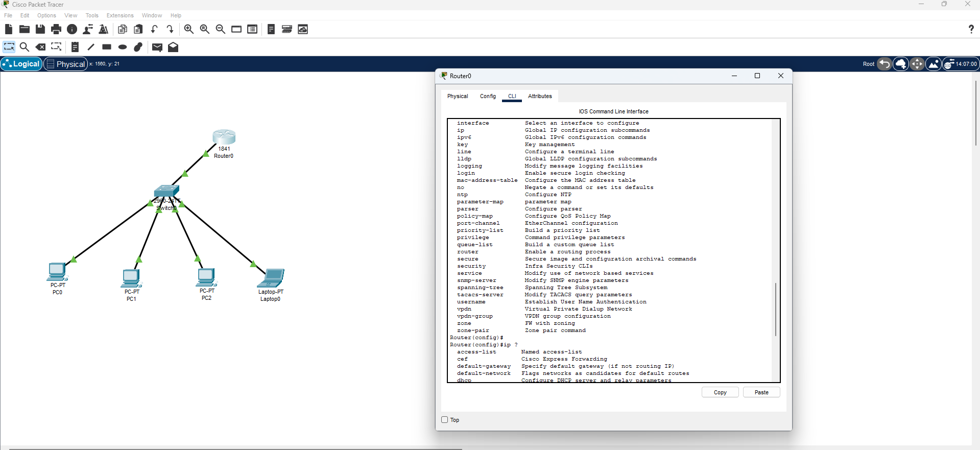Redo the last action
Screen dimensions: 980x450
pyautogui.click(x=170, y=29)
